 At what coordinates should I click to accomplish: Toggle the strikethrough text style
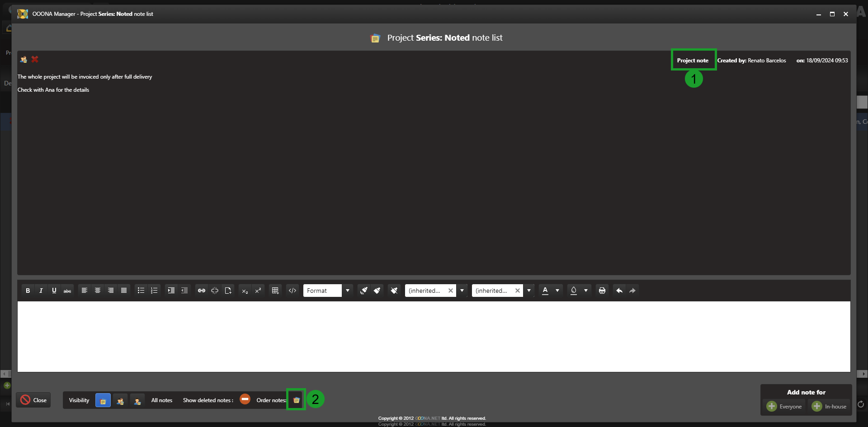pos(67,291)
